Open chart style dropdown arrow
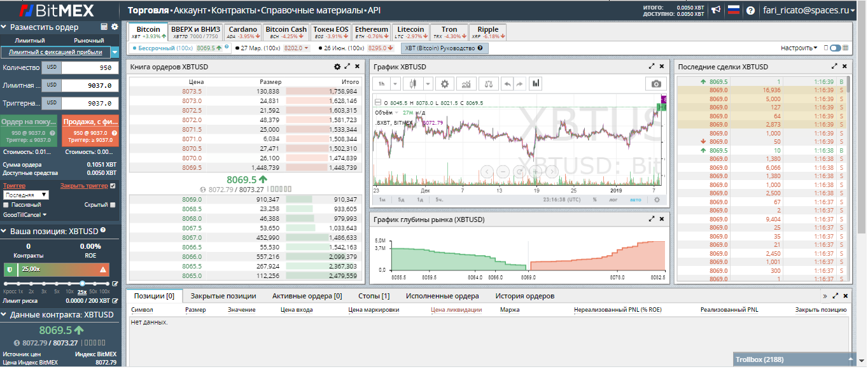Viewport: 868px width, 369px height. click(428, 83)
